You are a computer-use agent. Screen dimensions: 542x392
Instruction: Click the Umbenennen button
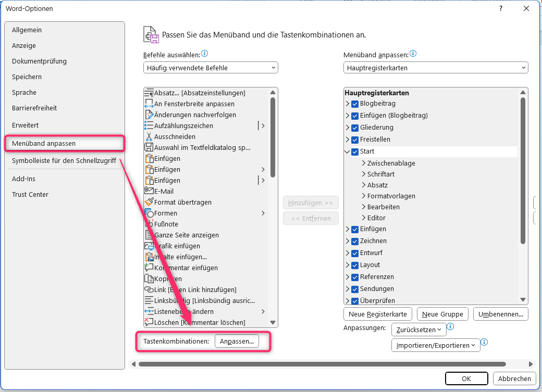click(x=500, y=314)
